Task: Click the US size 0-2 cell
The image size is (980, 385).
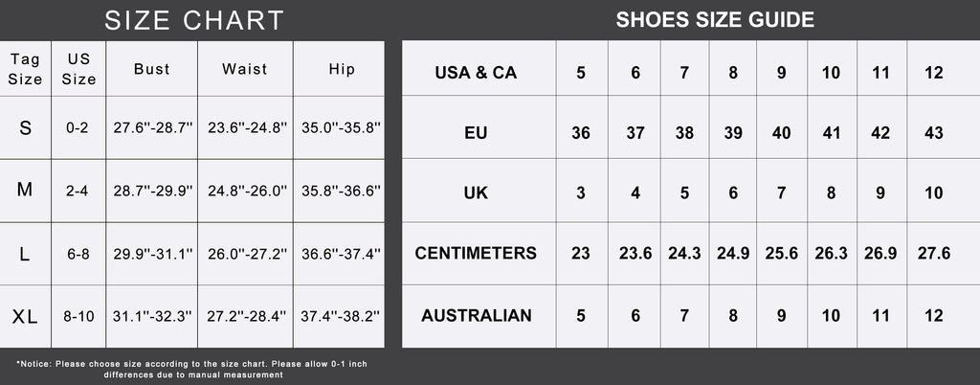Action: coord(78,127)
